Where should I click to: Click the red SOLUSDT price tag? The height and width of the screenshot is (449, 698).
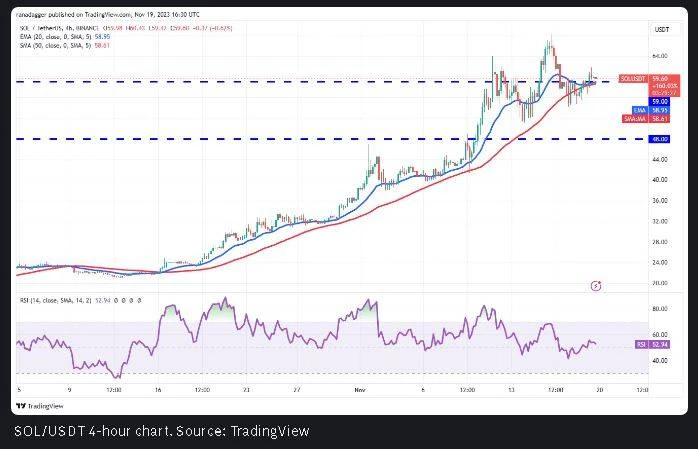633,79
